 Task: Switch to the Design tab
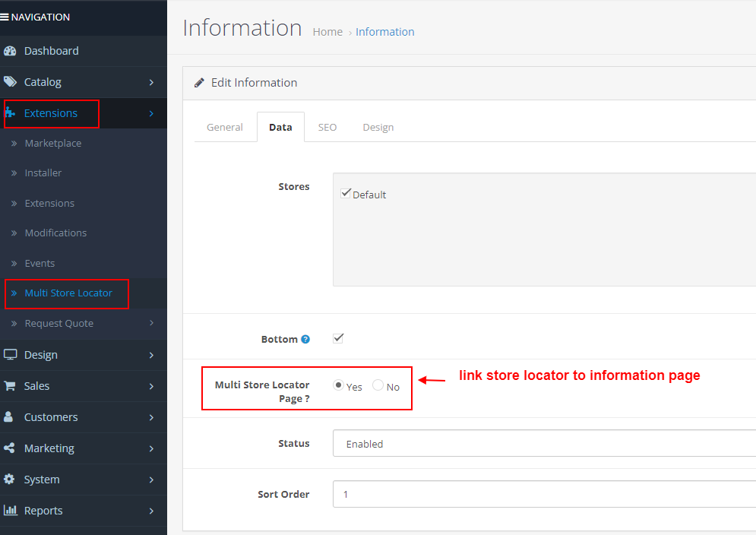pyautogui.click(x=378, y=128)
